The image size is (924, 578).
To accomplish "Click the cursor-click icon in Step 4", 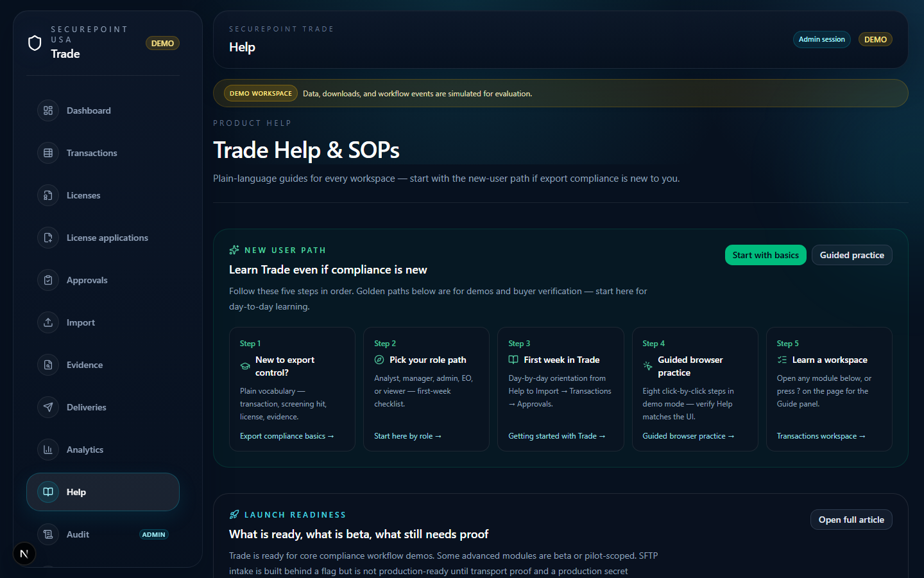I will coord(647,366).
